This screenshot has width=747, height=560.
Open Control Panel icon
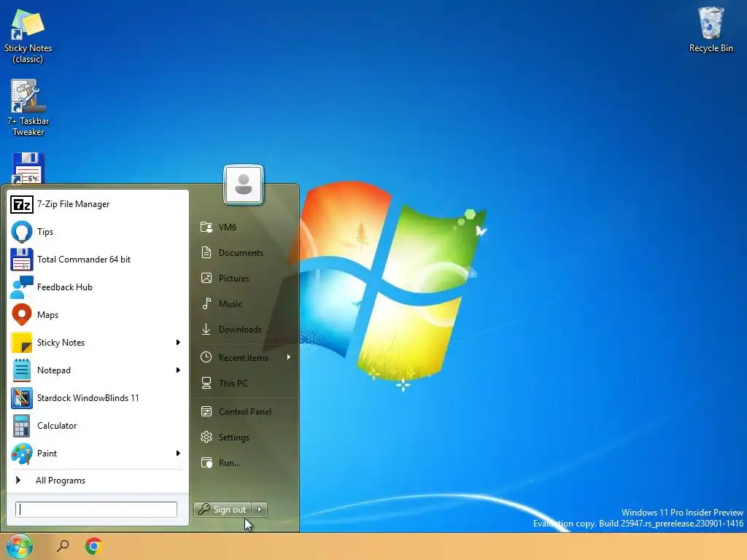(x=206, y=411)
